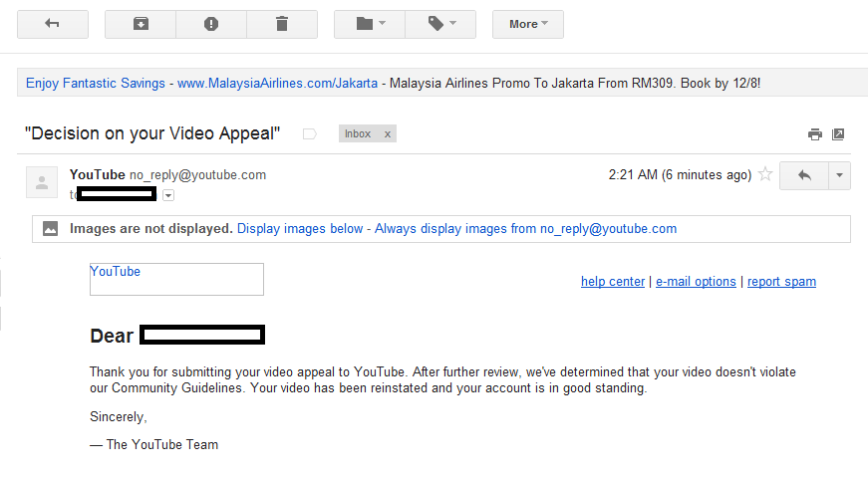Print all with the printer icon
The width and height of the screenshot is (868, 480).
point(815,133)
